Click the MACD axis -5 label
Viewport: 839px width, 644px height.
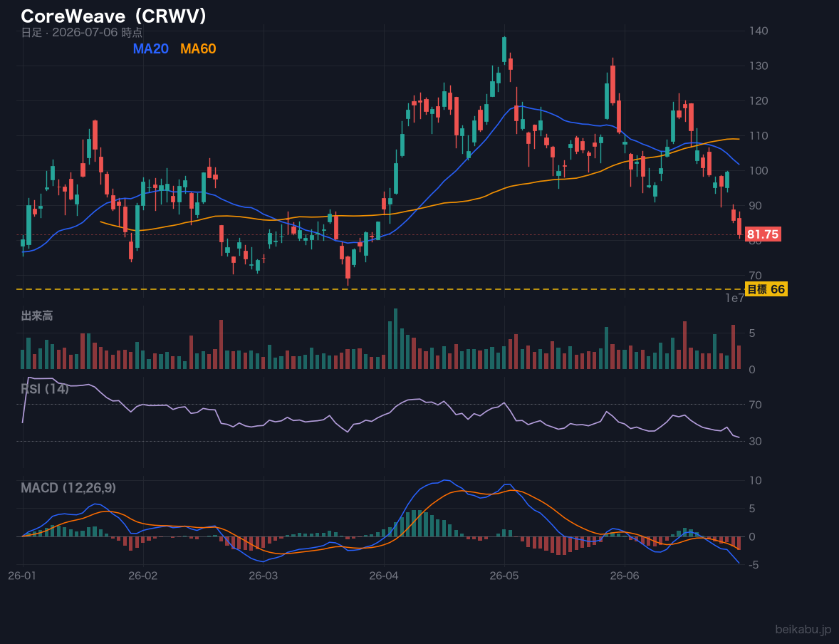pyautogui.click(x=754, y=565)
